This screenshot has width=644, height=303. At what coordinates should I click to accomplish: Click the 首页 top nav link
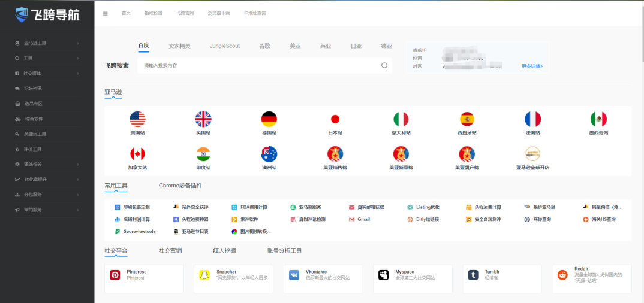click(126, 13)
